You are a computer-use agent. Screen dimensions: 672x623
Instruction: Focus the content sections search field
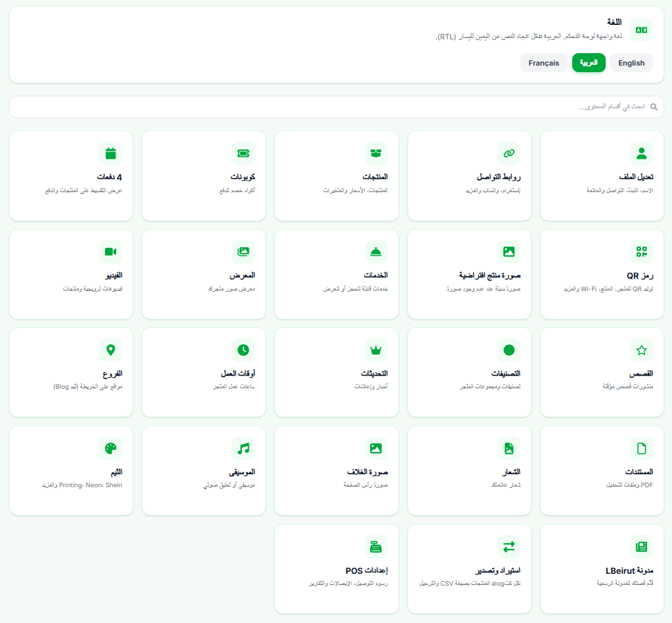[x=337, y=107]
